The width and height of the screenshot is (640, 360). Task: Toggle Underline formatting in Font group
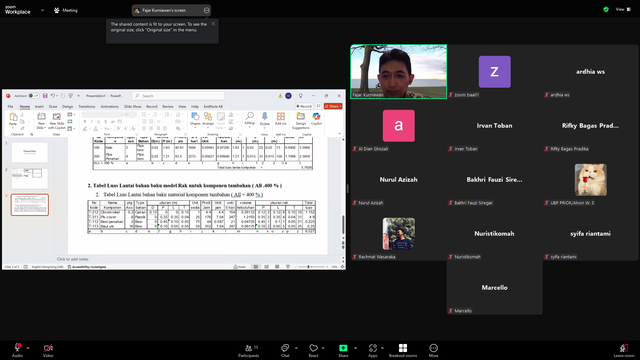(98, 122)
